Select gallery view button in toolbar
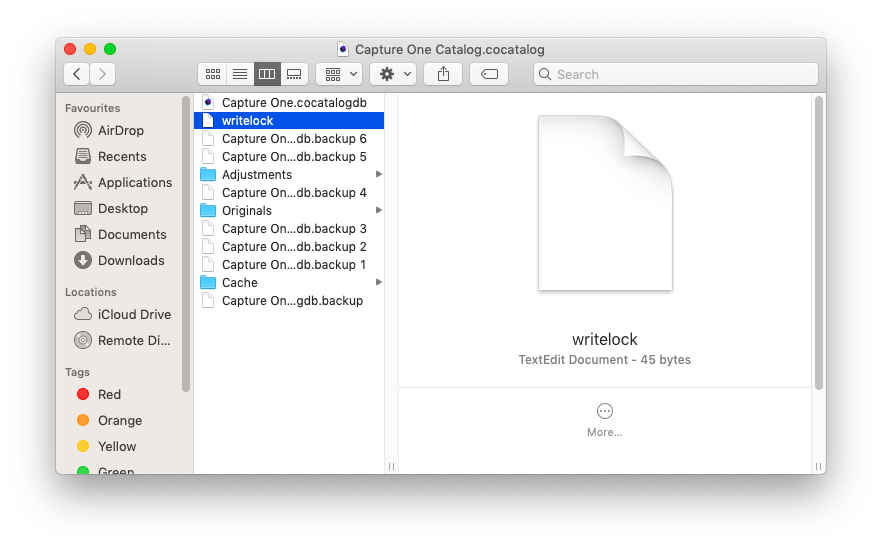Viewport: 882px width, 548px height. click(294, 74)
